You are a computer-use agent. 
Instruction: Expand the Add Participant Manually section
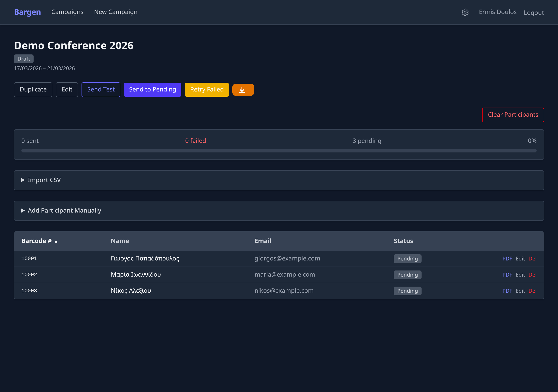64,210
